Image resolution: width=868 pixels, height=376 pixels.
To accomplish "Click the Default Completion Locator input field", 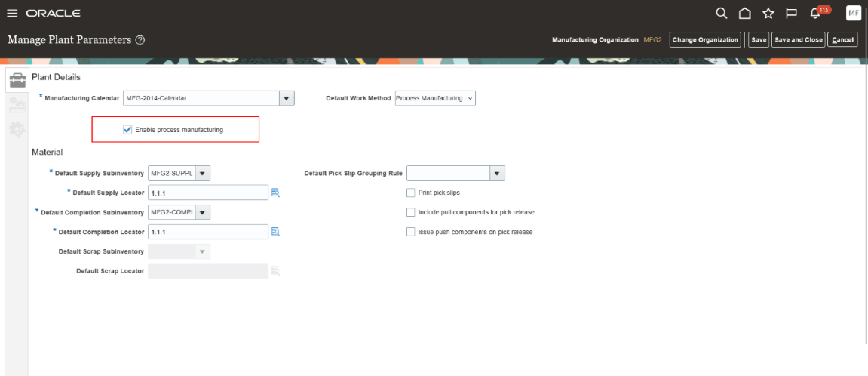I will (x=208, y=231).
